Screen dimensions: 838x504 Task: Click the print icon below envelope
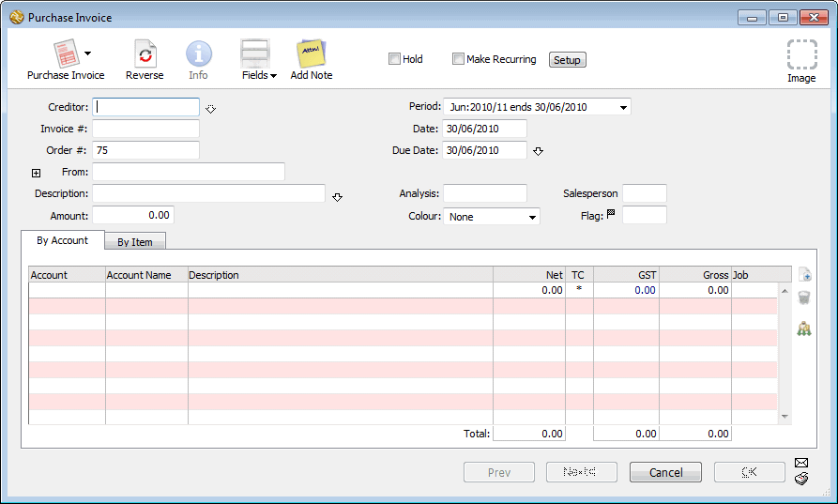[x=801, y=479]
